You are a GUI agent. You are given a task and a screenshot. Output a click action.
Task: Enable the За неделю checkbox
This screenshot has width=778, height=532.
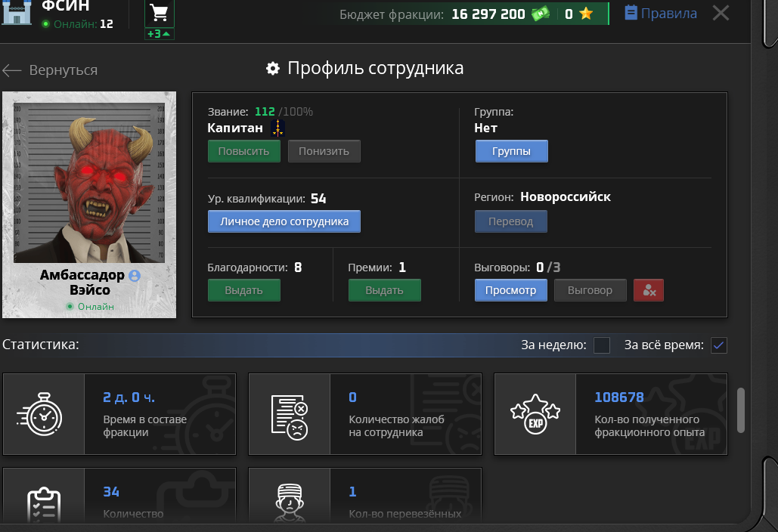pyautogui.click(x=602, y=345)
